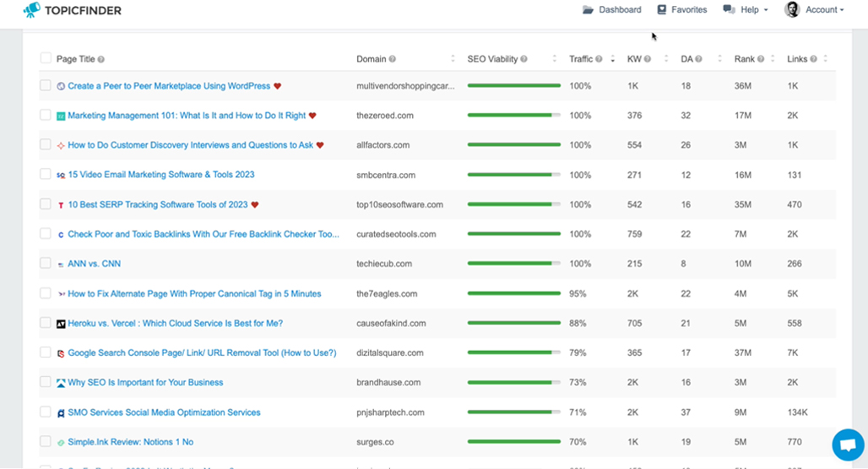Click the KW column help icon
868x469 pixels.
647,59
